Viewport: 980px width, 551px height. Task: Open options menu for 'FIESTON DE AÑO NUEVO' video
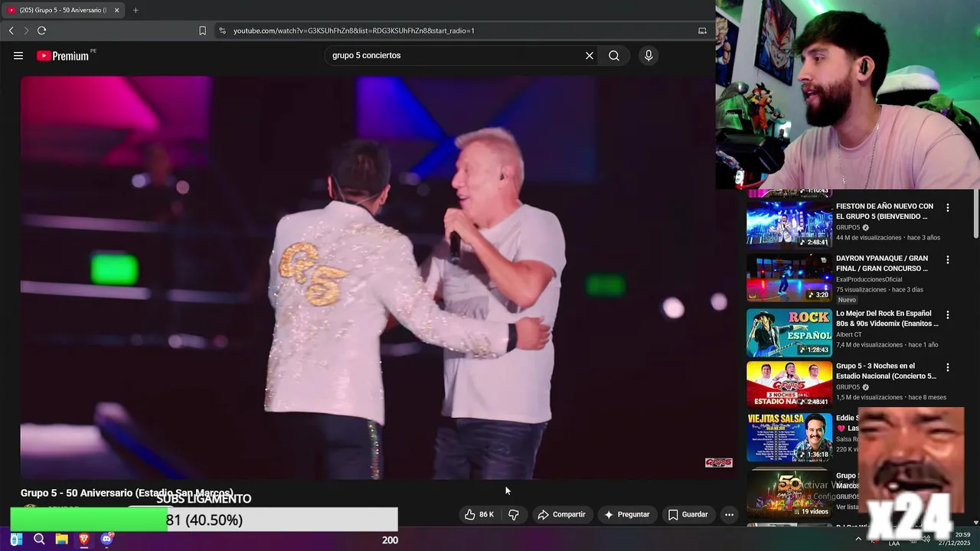(x=948, y=207)
